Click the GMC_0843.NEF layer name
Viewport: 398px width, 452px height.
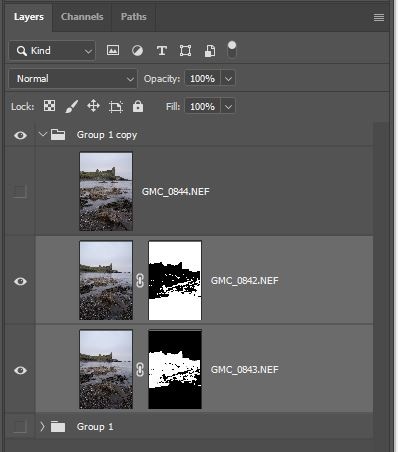click(x=245, y=370)
